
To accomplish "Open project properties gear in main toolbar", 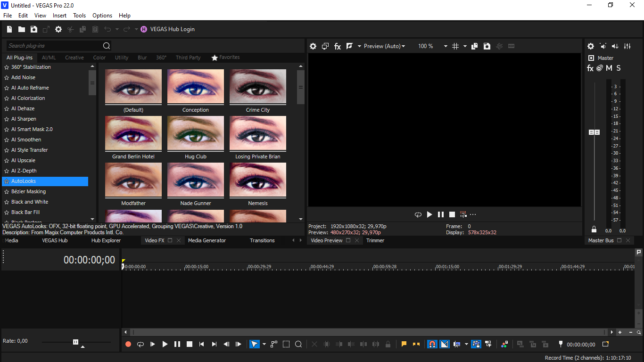I will coord(58,29).
